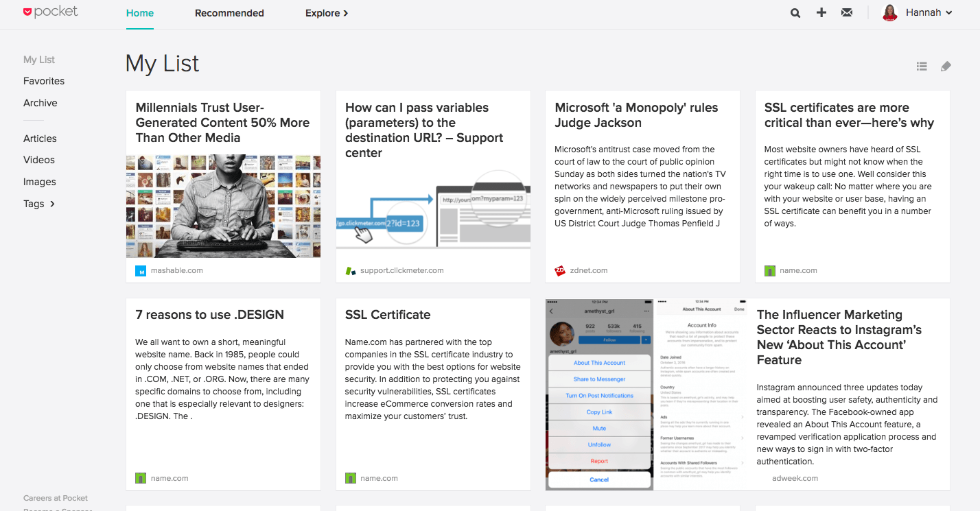Switch to list view icon
This screenshot has height=511, width=980.
[922, 67]
